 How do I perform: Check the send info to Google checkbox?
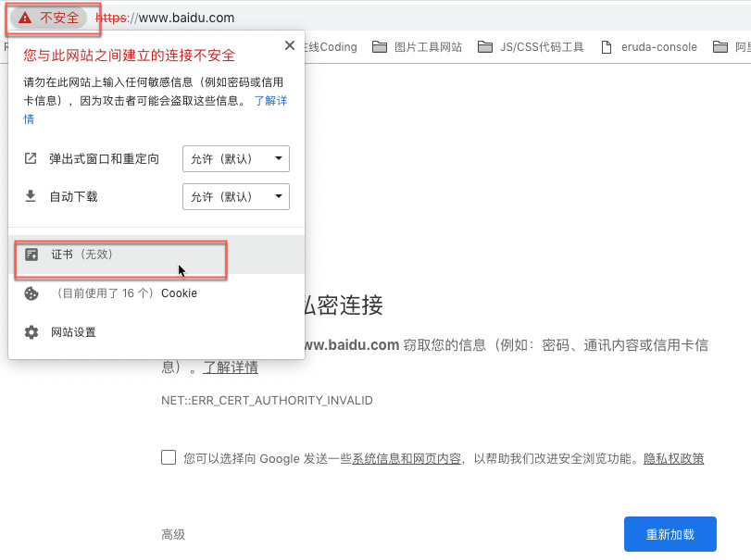[x=169, y=457]
